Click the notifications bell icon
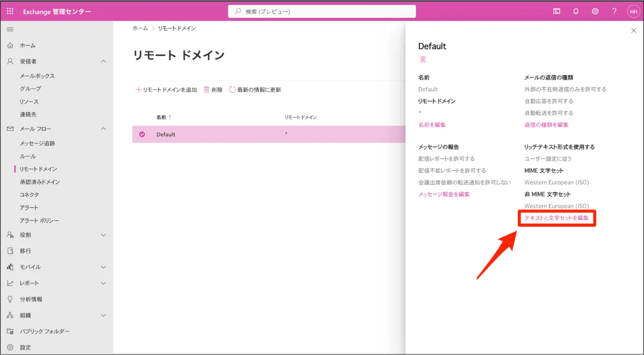Viewport: 644px width, 355px height. (x=576, y=11)
